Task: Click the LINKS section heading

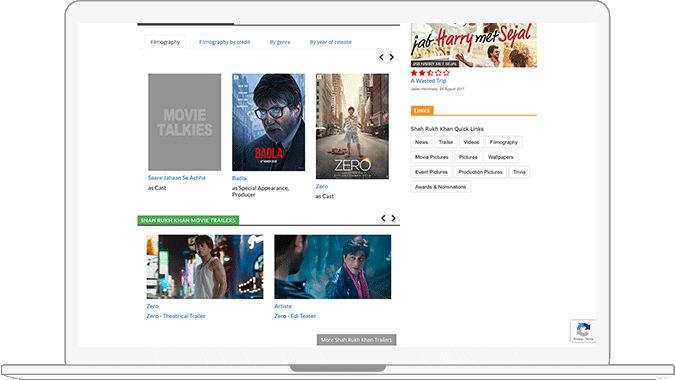Action: pos(422,111)
